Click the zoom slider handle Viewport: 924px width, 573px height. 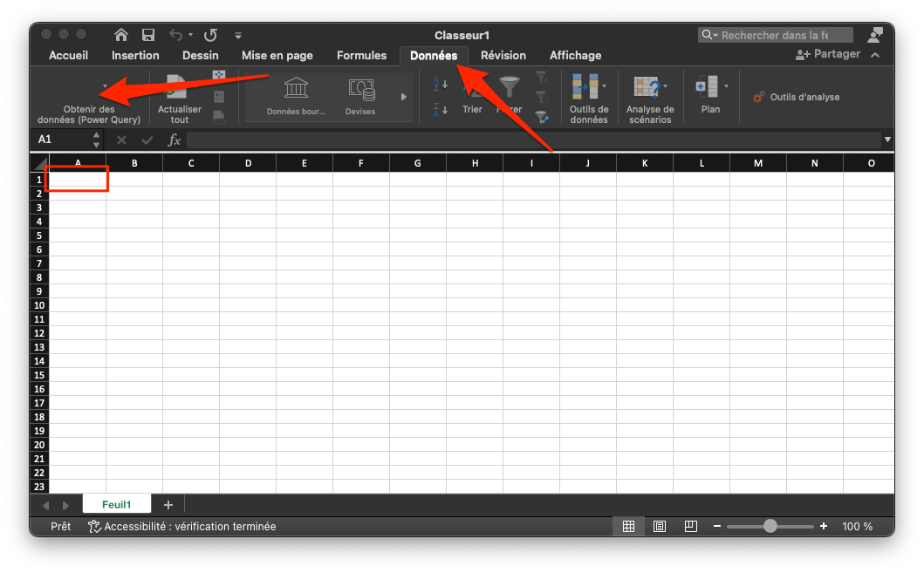[770, 526]
